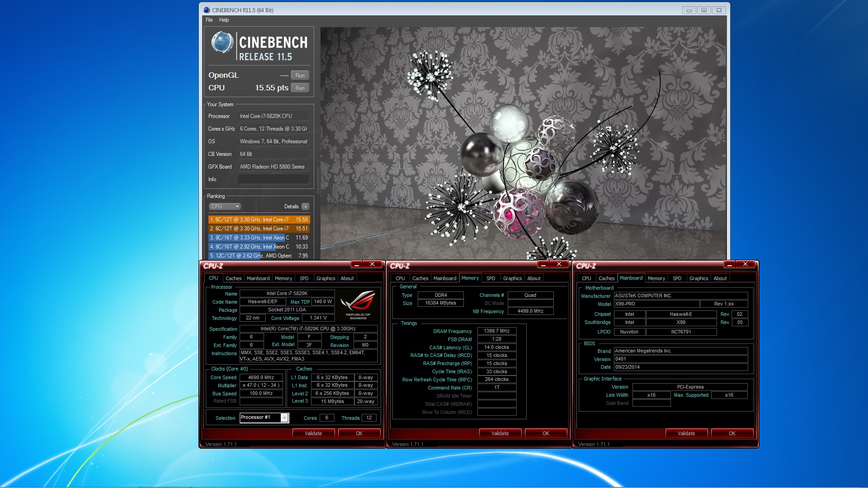
Task: Open the Help menu in Cinebench
Action: point(224,20)
